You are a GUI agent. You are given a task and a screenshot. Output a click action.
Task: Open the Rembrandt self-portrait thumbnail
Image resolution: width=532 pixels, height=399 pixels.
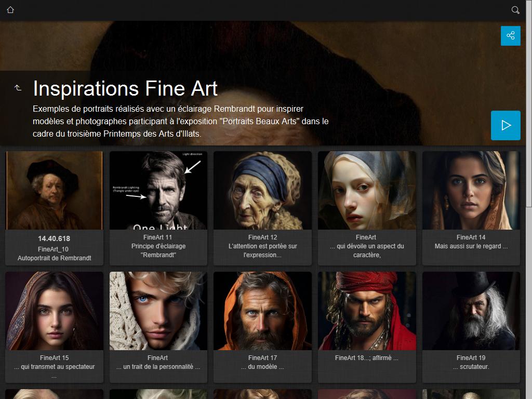(54, 190)
